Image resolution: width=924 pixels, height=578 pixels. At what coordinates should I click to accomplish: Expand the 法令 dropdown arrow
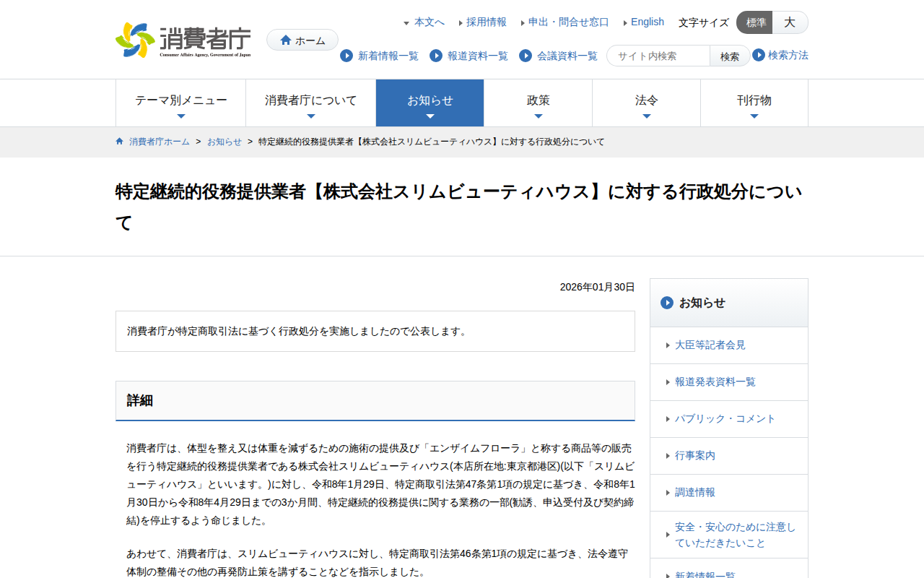click(647, 116)
